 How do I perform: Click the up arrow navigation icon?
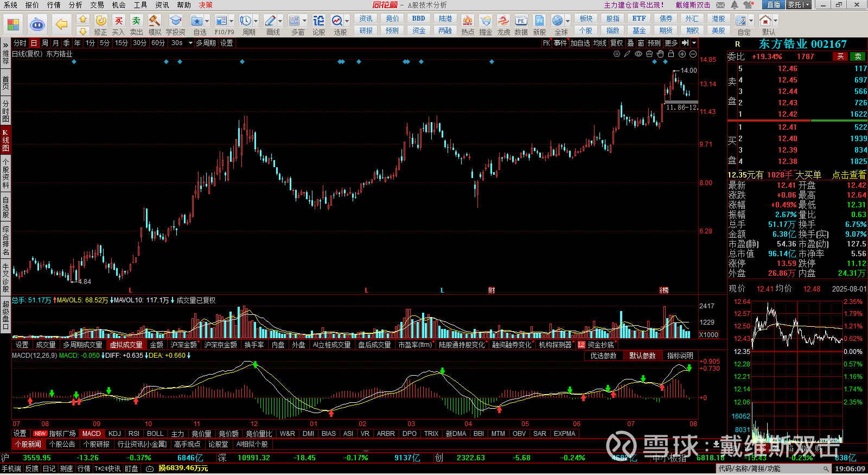click(82, 19)
